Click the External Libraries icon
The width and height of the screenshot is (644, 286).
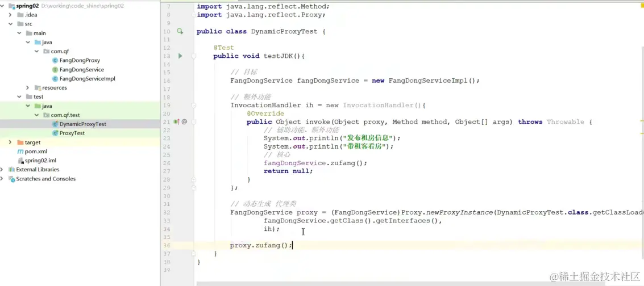tap(11, 170)
